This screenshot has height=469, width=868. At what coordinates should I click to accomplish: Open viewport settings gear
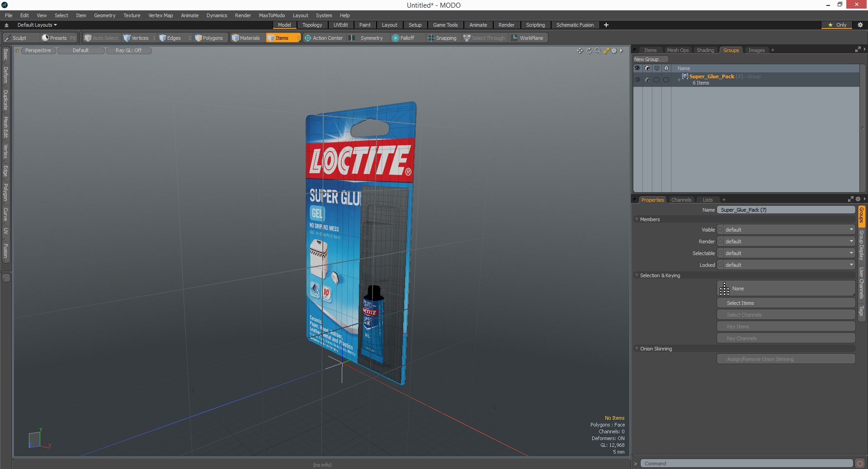[614, 51]
